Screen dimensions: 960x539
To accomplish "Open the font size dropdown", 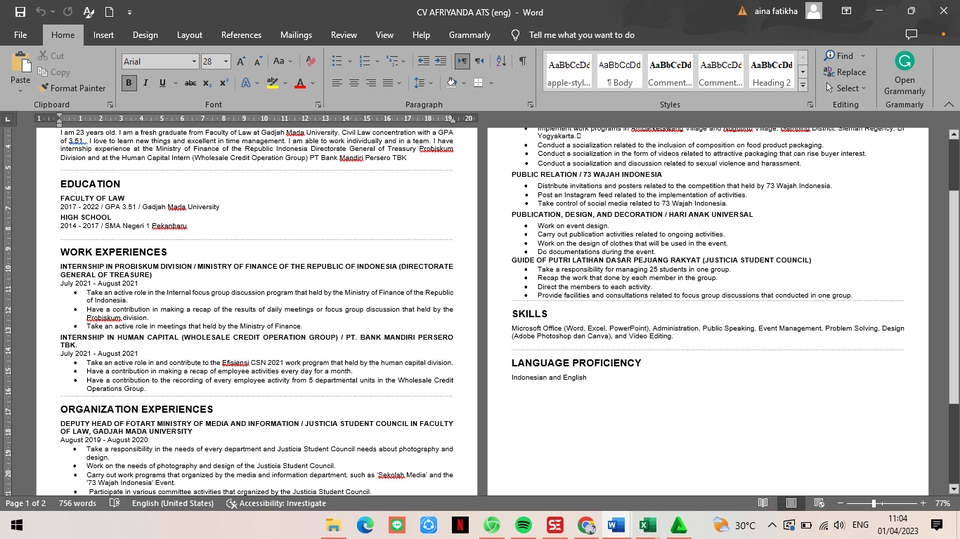I will pos(226,61).
